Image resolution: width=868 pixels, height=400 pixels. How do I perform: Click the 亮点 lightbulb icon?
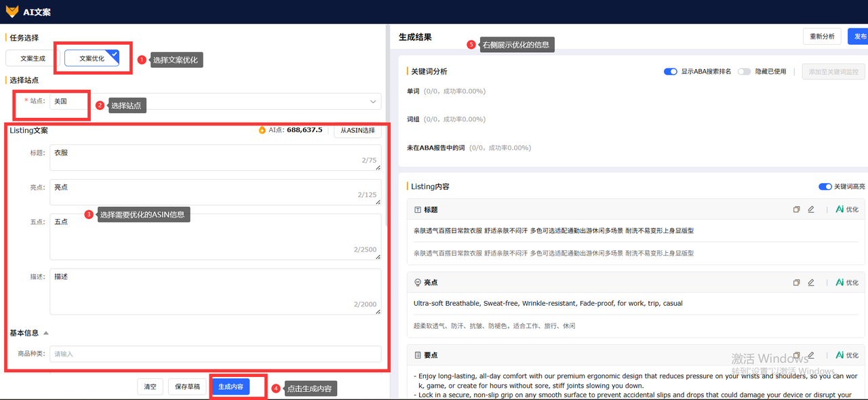(418, 283)
